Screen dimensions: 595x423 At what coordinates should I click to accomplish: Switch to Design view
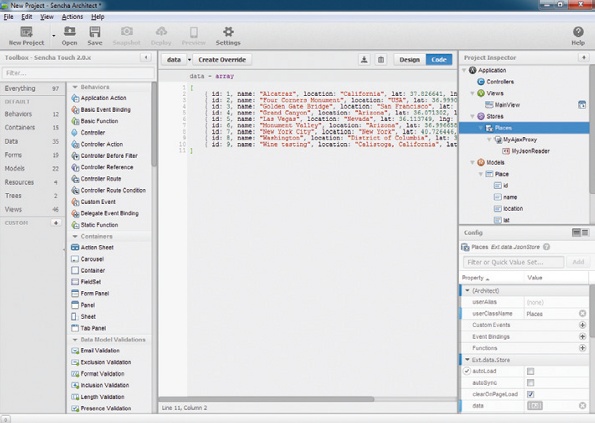pyautogui.click(x=409, y=60)
